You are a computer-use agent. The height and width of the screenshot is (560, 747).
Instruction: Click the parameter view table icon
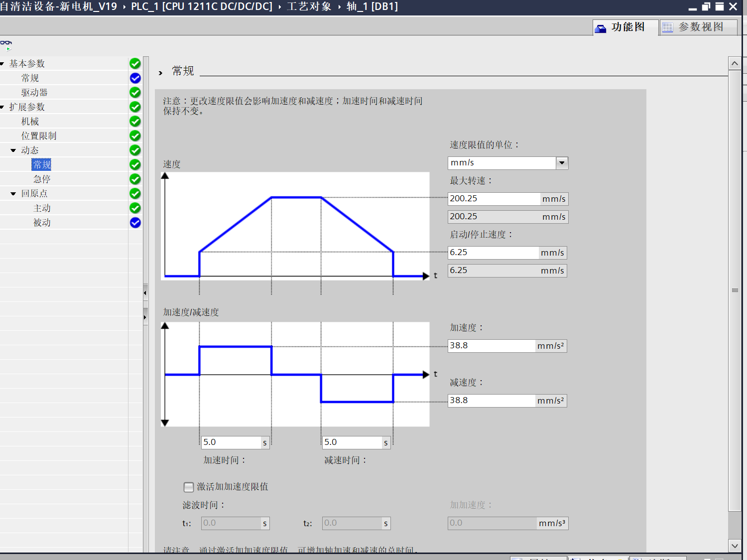[668, 28]
